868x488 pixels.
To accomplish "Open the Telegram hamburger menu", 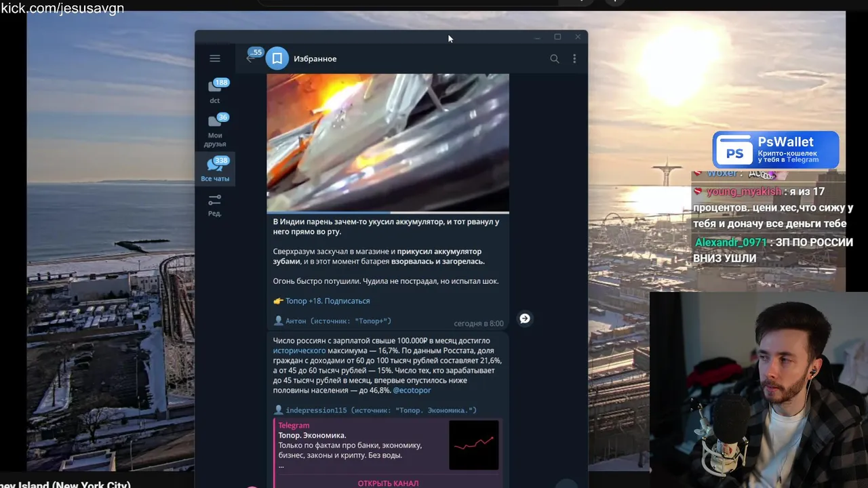I will click(x=215, y=58).
